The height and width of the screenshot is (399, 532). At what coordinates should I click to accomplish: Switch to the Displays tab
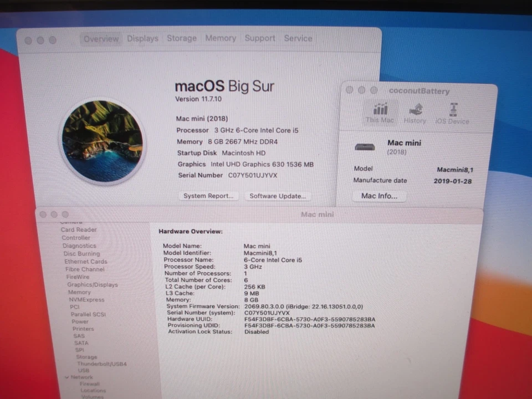(142, 38)
